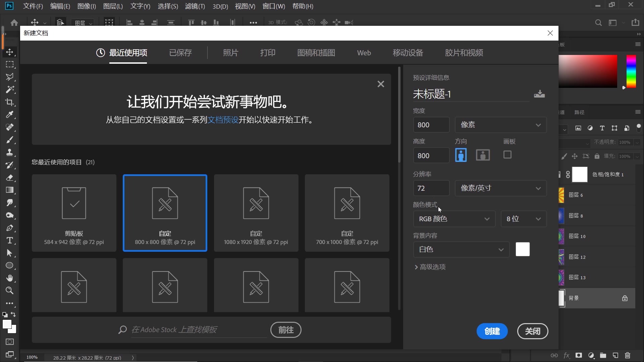The width and height of the screenshot is (644, 362).
Task: Click the Home icon in options bar
Action: (14, 22)
